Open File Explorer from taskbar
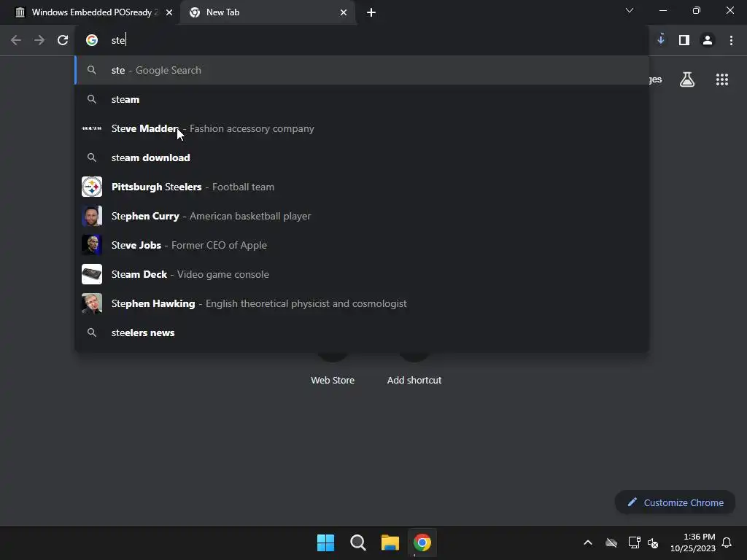Image resolution: width=747 pixels, height=560 pixels. (390, 542)
